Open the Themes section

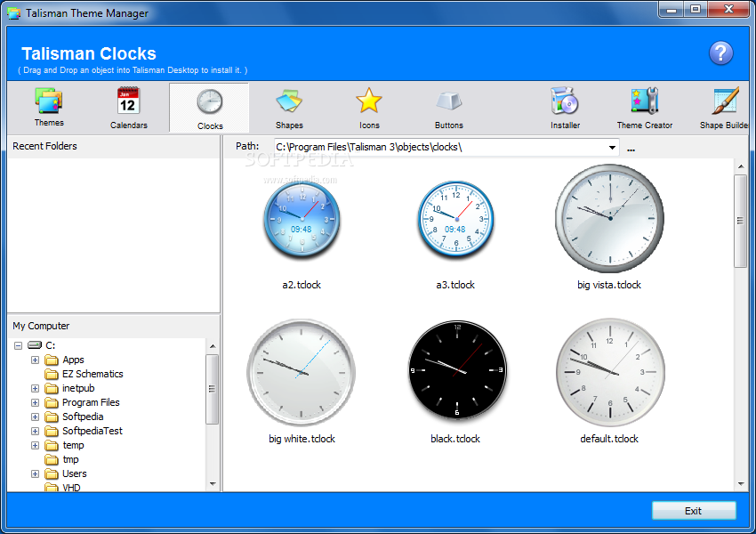click(x=49, y=107)
